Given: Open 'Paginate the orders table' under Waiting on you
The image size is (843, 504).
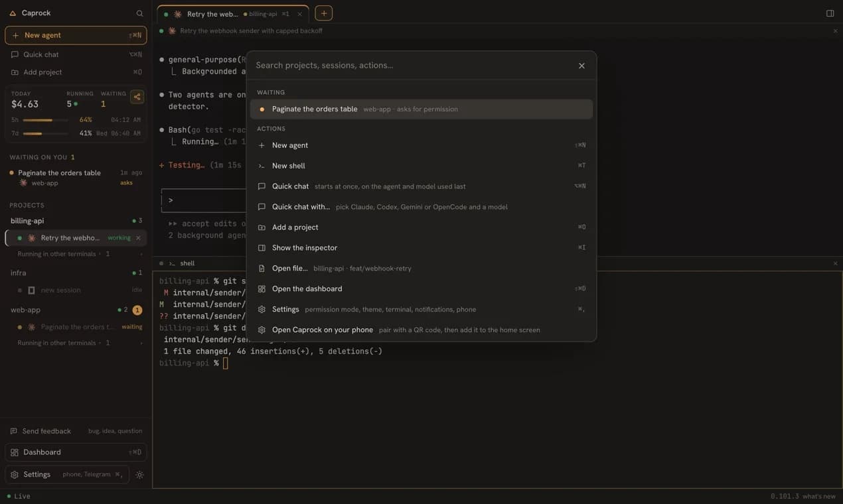Looking at the screenshot, I should (x=76, y=177).
